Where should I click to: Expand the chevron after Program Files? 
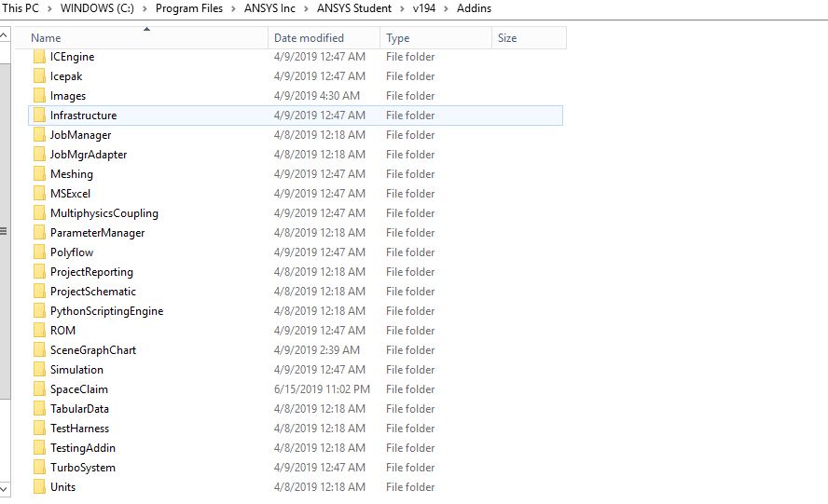[x=233, y=9]
